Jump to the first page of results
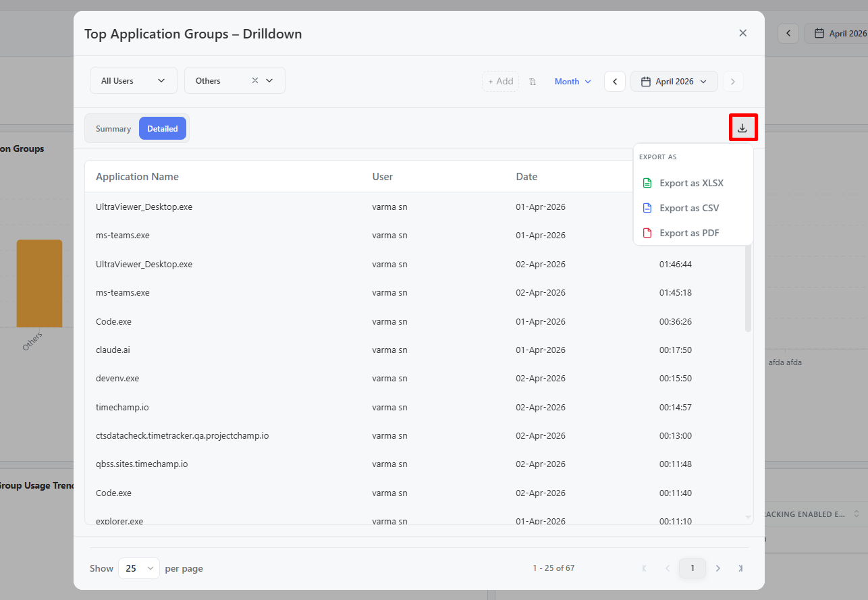 644,568
